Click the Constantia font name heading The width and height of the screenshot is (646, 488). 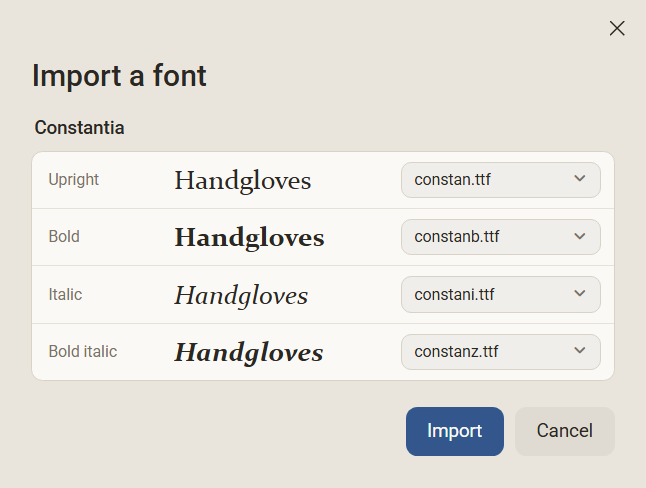click(80, 128)
